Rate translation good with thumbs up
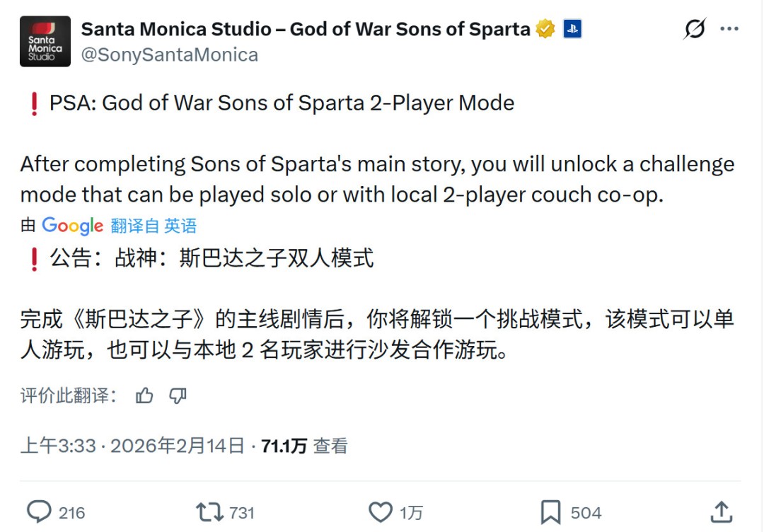Screen dimensions: 764x532 click(x=145, y=396)
